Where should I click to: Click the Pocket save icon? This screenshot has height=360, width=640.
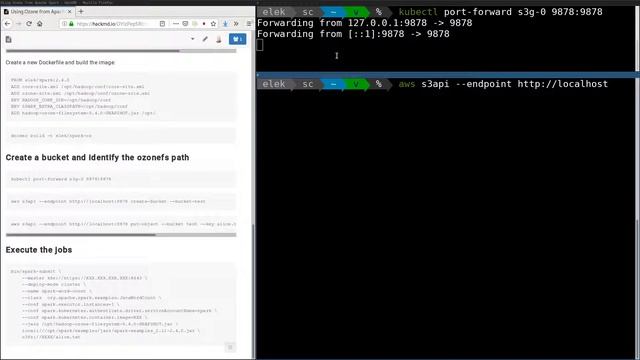pyautogui.click(x=185, y=24)
